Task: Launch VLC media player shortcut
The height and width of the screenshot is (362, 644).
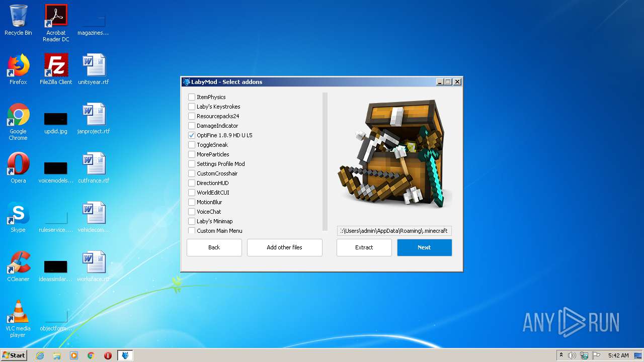Action: (x=18, y=319)
